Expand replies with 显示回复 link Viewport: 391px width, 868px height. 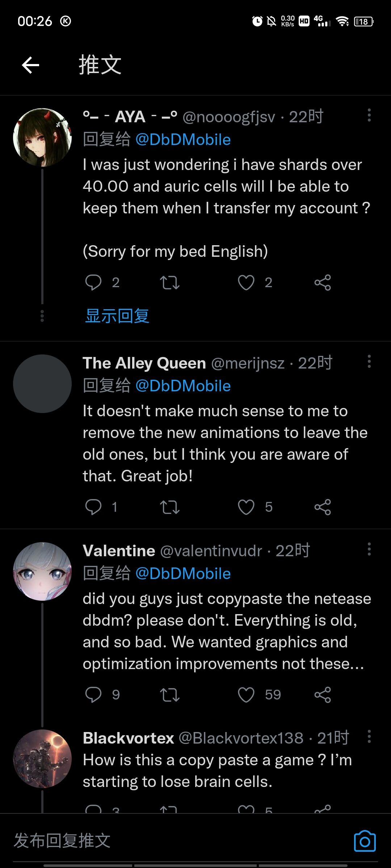pos(117,316)
